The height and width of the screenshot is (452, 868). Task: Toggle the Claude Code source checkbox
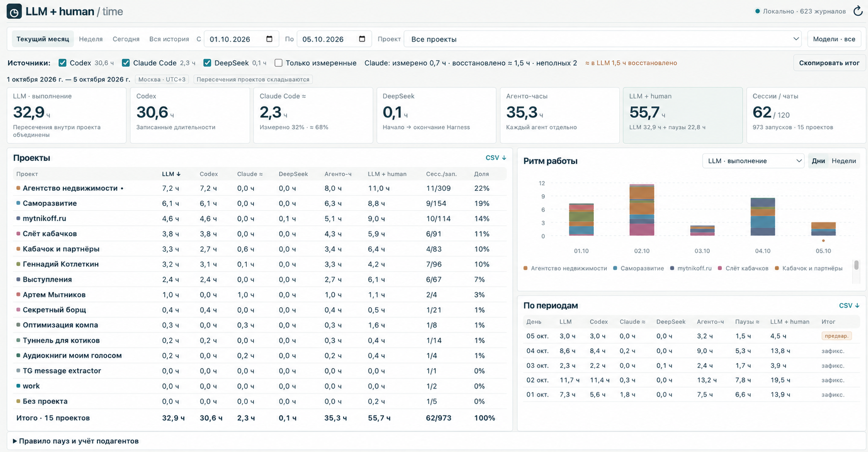(126, 63)
